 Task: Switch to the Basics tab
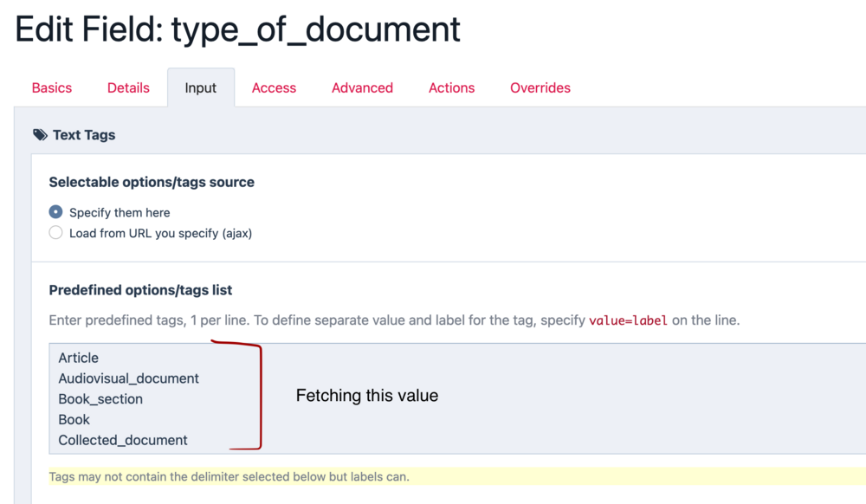coord(52,87)
